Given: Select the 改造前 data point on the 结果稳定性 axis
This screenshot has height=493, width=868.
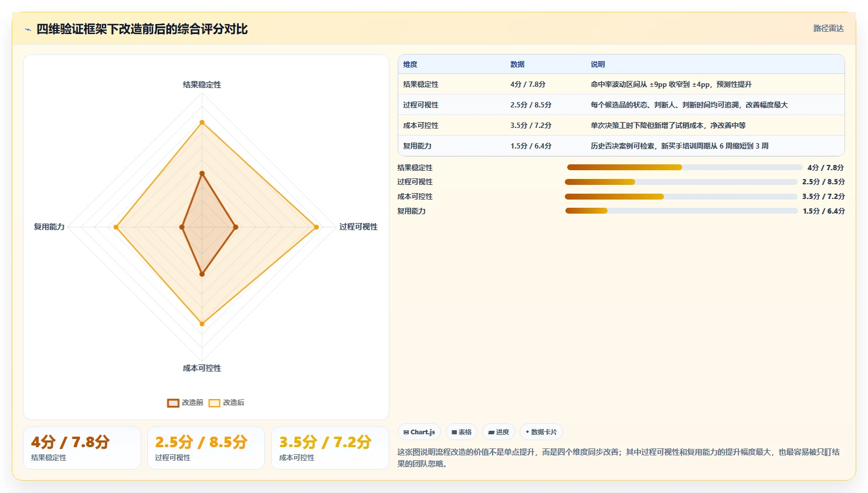Looking at the screenshot, I should coord(202,173).
